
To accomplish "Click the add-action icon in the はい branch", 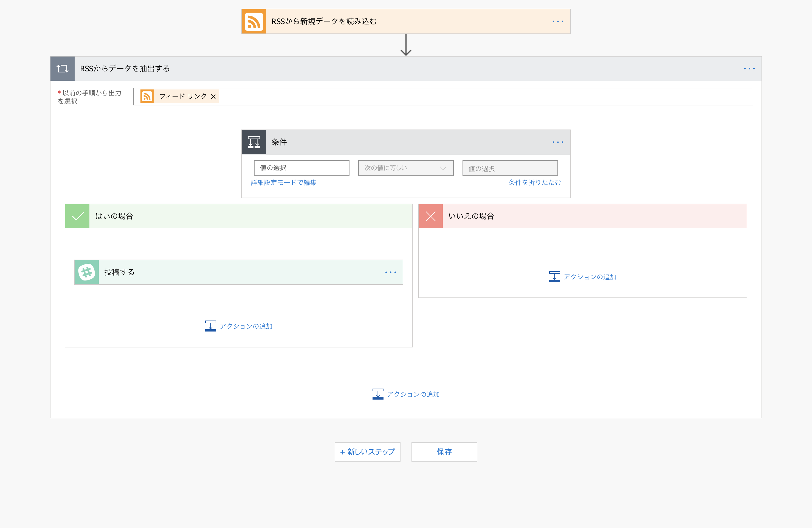I will tap(210, 326).
